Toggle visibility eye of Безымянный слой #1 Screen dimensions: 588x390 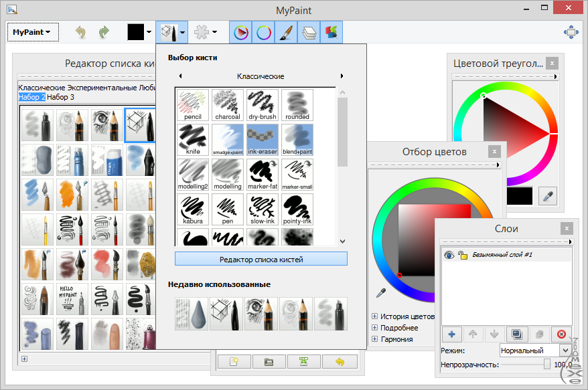pyautogui.click(x=449, y=255)
